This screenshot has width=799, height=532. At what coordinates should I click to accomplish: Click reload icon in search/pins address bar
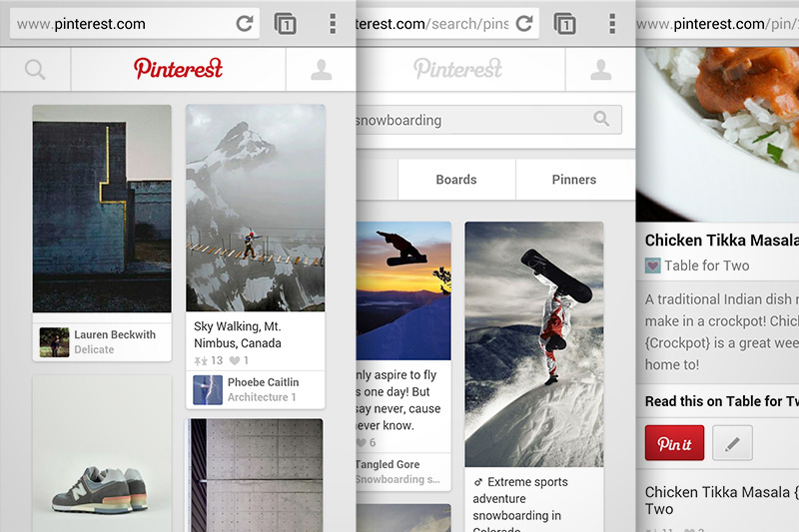(x=524, y=23)
